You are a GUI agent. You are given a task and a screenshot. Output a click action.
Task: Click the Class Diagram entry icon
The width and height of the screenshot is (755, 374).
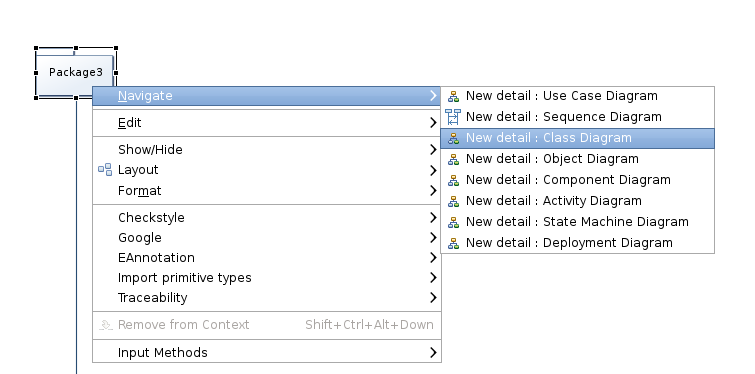(x=453, y=138)
